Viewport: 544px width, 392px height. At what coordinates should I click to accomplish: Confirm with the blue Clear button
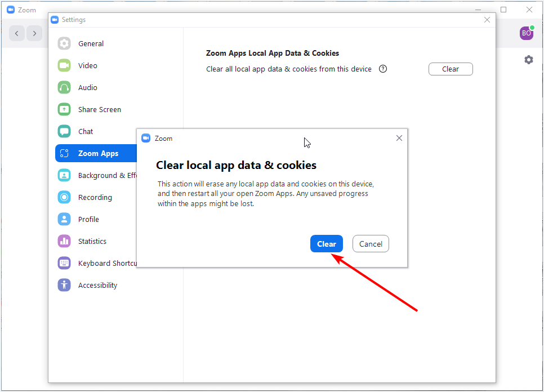point(327,244)
